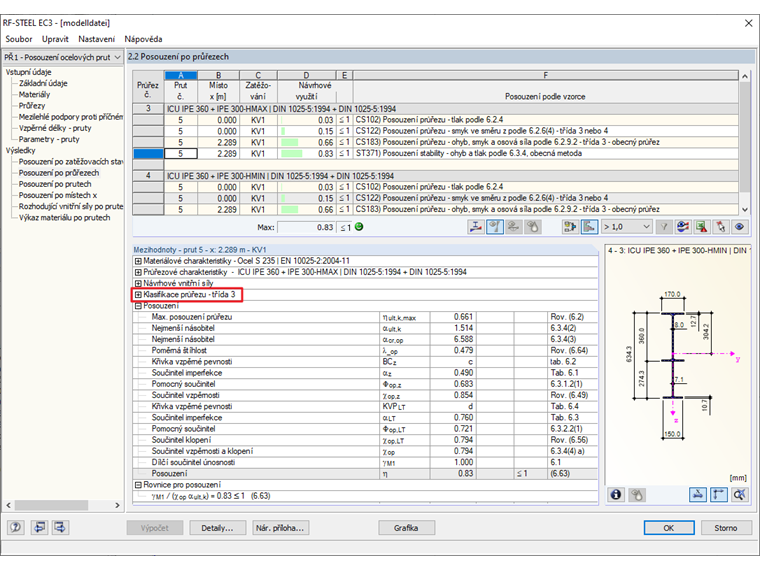Expand Materiálové charakteristiky section
Screen dimensions: 760x570
(x=138, y=261)
